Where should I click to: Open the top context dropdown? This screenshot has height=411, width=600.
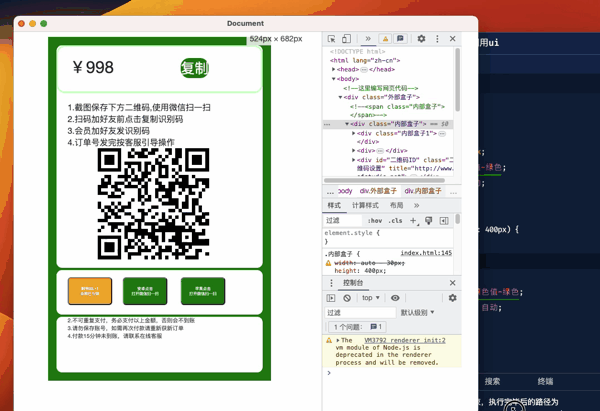tap(371, 298)
